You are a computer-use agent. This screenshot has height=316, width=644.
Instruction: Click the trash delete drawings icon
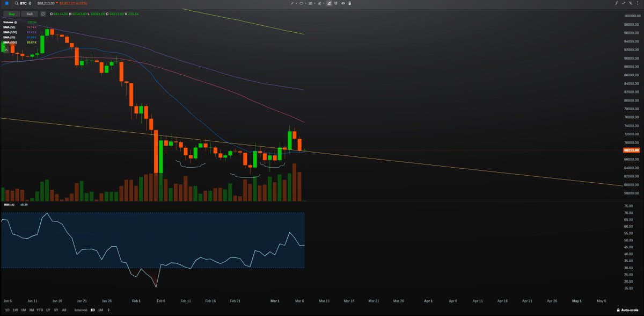(x=349, y=3)
